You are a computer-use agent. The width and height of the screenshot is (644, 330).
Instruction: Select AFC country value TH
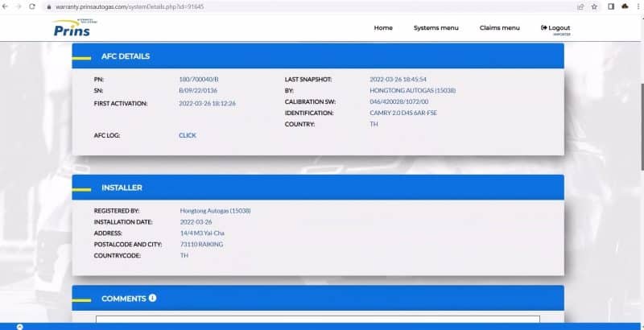pos(374,124)
